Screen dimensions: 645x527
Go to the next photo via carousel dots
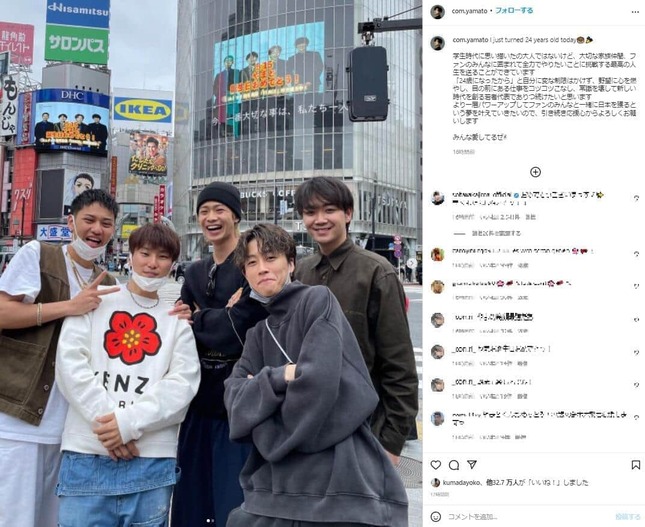[213, 521]
